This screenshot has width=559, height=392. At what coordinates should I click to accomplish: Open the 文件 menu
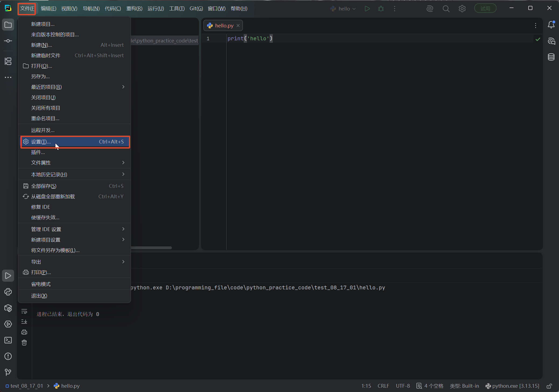[27, 9]
